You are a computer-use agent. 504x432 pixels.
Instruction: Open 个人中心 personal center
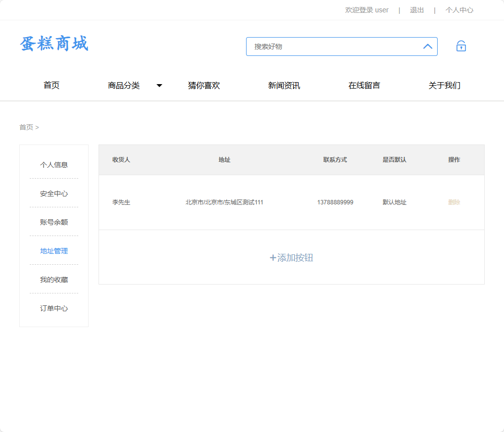click(x=459, y=10)
